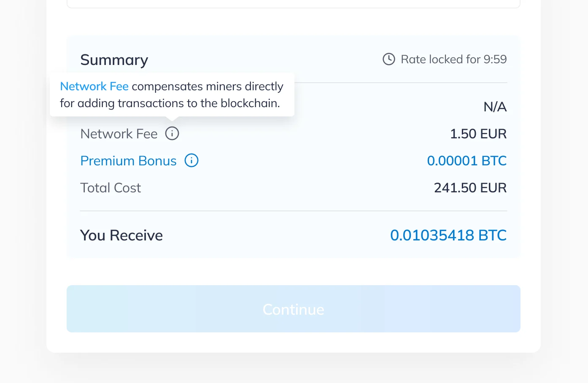
Task: Select the 241.50 EUR total cost value
Action: point(470,188)
